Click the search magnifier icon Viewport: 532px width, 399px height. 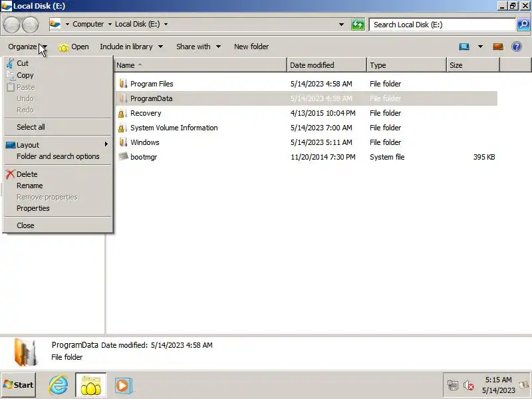523,25
